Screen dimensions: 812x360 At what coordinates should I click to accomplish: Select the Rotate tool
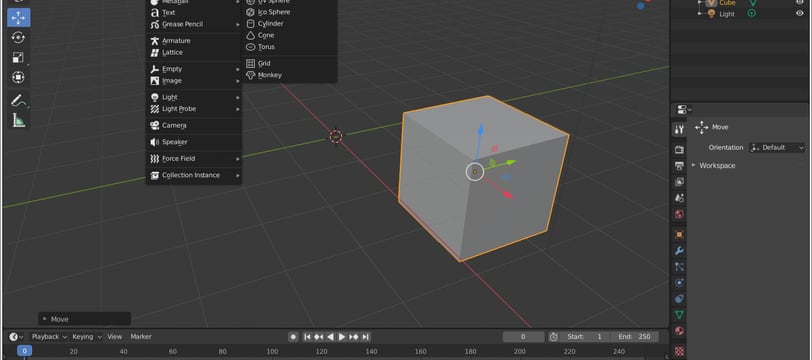(19, 37)
